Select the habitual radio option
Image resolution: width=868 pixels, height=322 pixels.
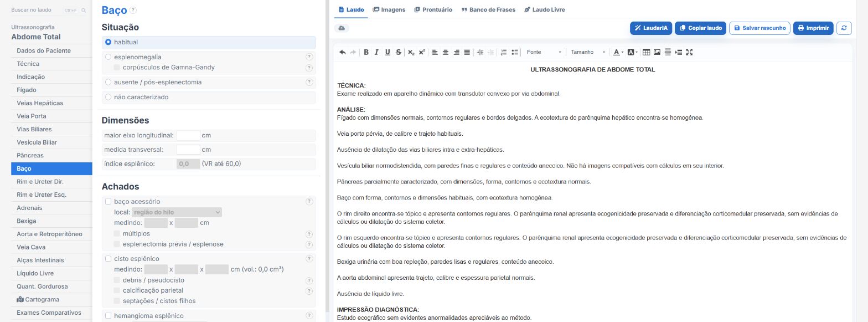108,42
